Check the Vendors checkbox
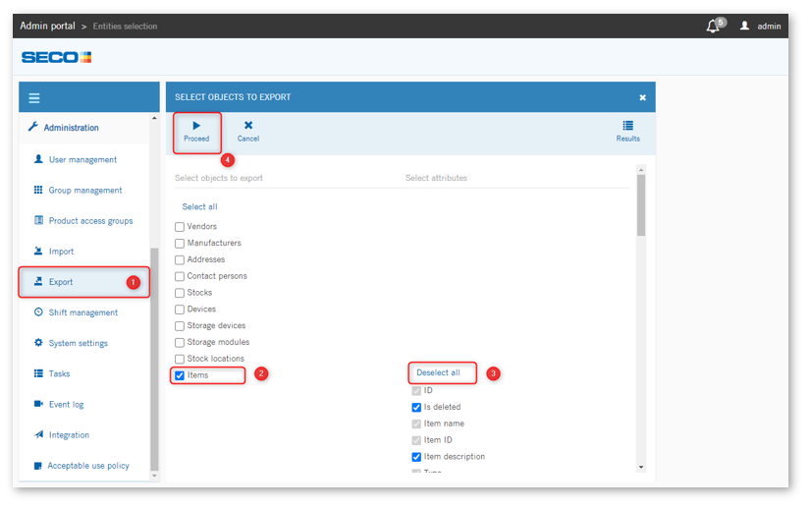This screenshot has width=812, height=510. pos(180,227)
